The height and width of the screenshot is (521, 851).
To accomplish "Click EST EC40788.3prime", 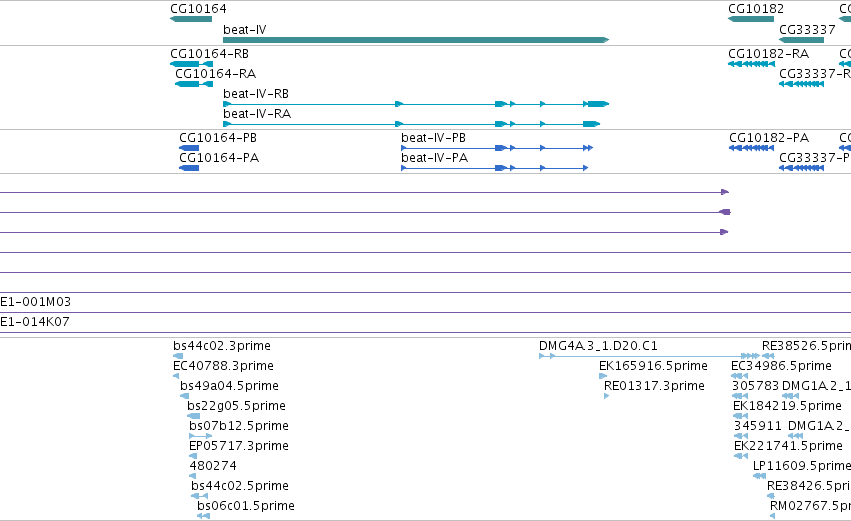I will pyautogui.click(x=223, y=366).
